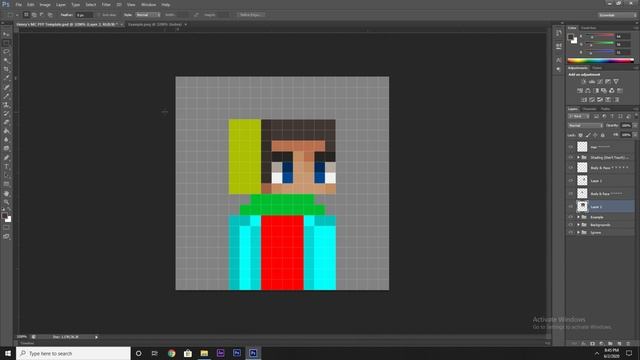
Task: Open the Window menu
Action: click(x=149, y=4)
